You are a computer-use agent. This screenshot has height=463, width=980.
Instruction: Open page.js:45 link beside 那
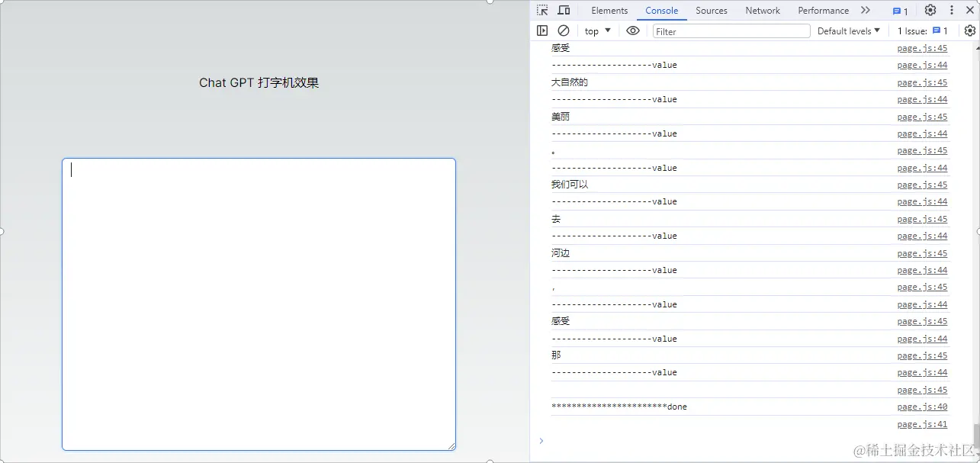922,356
